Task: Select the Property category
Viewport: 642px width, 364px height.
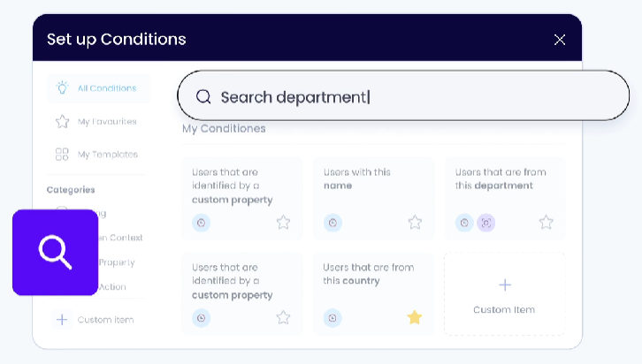Action: point(117,262)
